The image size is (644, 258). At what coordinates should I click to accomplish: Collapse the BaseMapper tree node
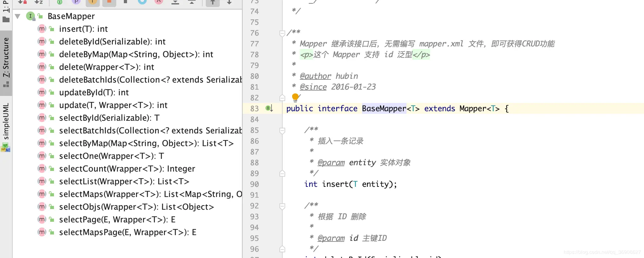(18, 16)
